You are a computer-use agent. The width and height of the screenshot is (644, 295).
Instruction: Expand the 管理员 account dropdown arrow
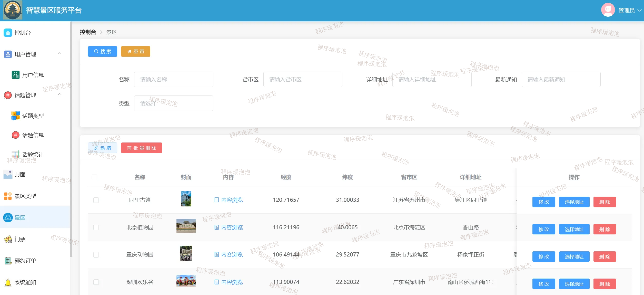[639, 10]
